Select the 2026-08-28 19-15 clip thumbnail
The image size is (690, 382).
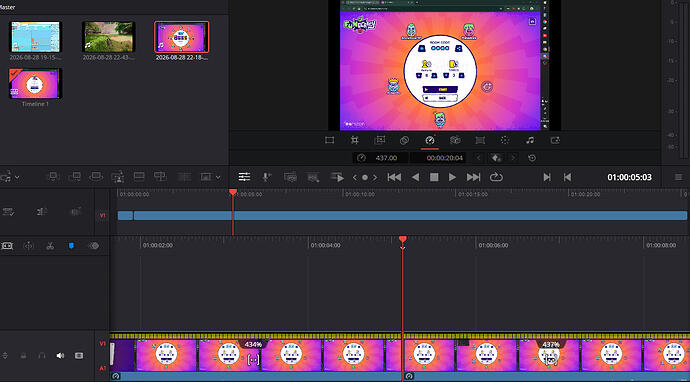click(35, 37)
